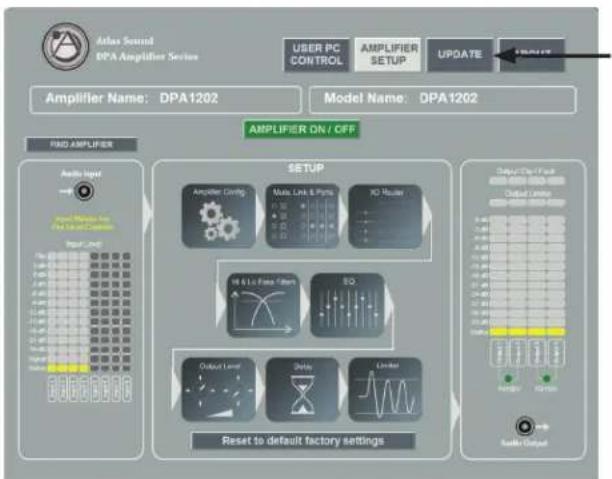Click the Audio Input jack icon

pos(84,192)
